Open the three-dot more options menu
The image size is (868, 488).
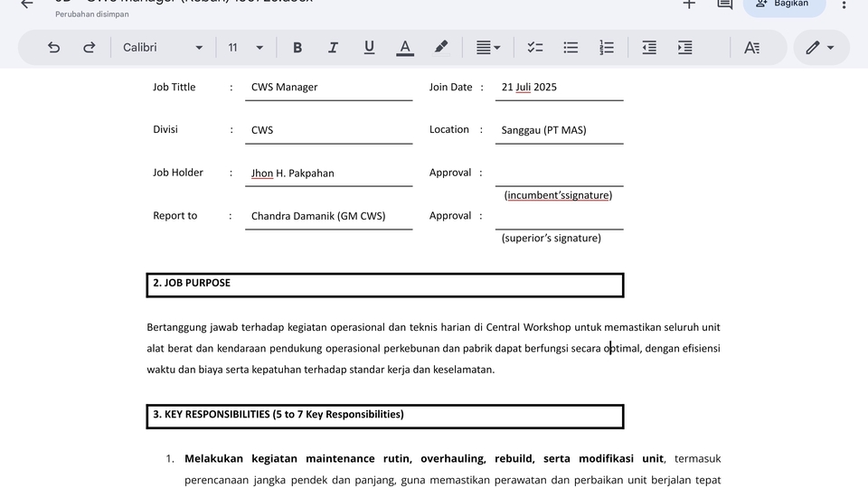tap(844, 5)
